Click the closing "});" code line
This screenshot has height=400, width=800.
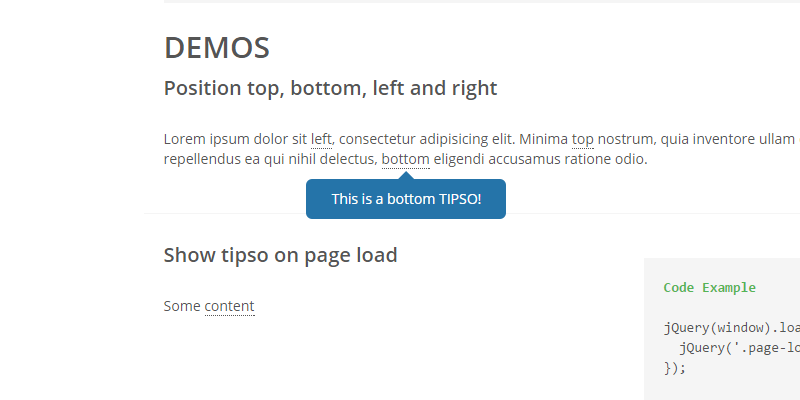coord(675,367)
